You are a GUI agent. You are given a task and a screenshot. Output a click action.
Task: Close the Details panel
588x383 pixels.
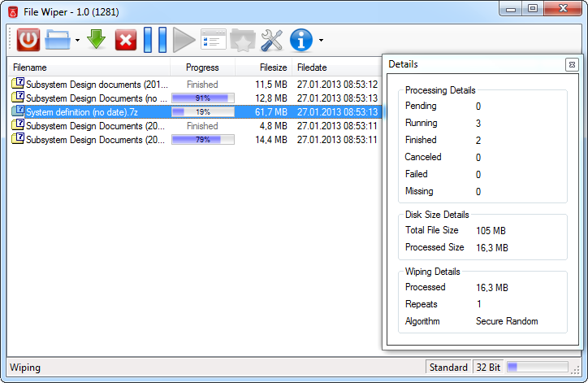click(572, 64)
